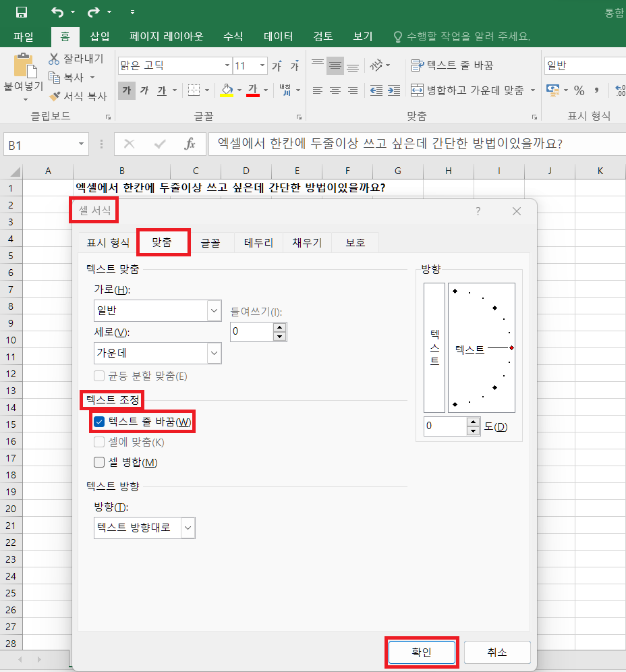Select the Bold formatting icon
The height and width of the screenshot is (672, 626).
pyautogui.click(x=125, y=90)
